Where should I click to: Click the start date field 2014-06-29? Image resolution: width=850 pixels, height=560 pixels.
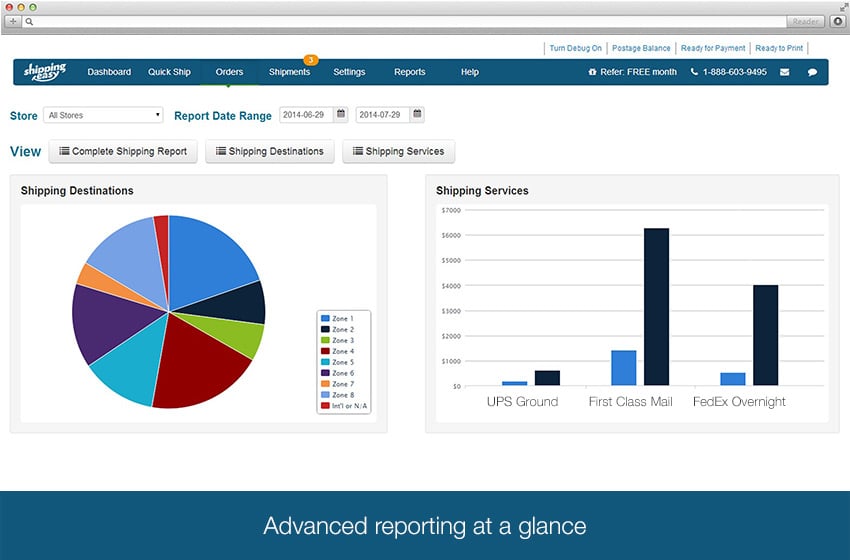click(305, 115)
